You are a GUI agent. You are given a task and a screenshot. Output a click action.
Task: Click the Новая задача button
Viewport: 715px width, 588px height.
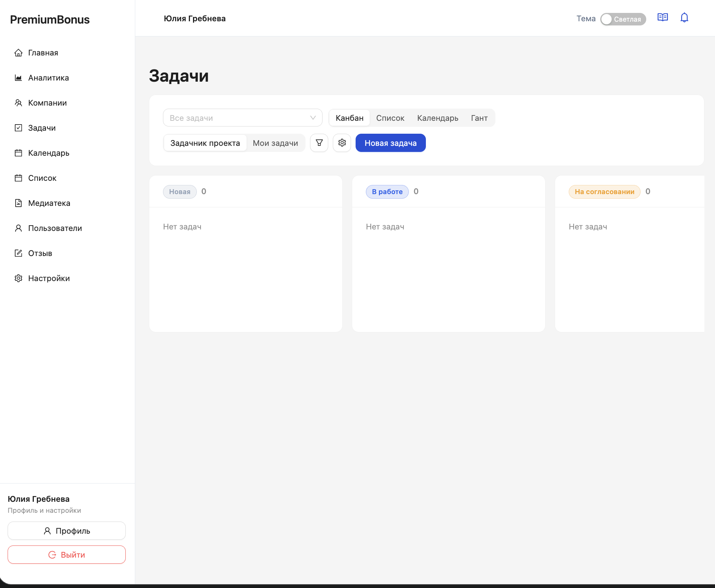pos(391,143)
